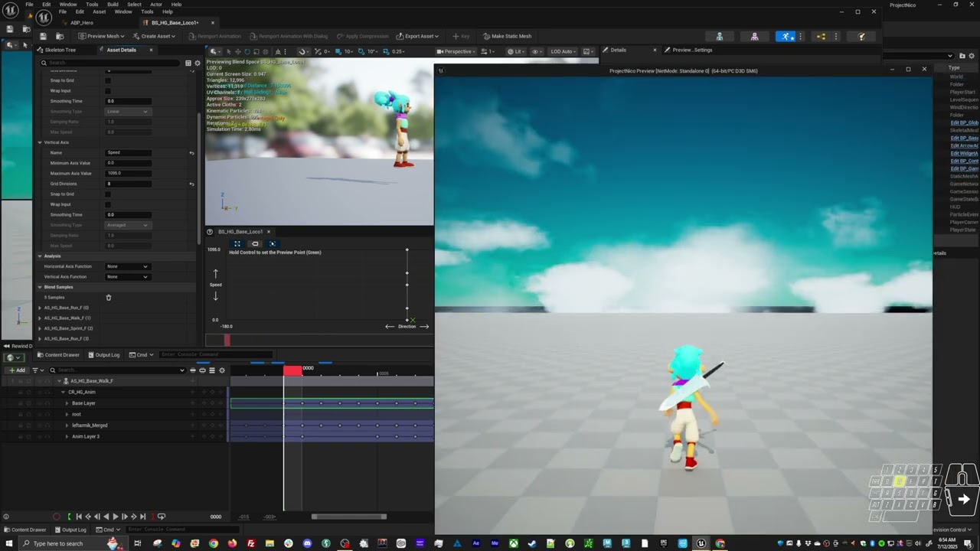
Task: Open the Steam icon in the taskbar
Action: (531, 543)
